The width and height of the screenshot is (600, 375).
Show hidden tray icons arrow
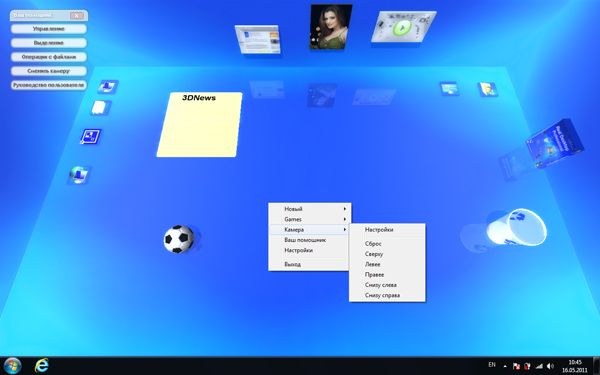[505, 366]
